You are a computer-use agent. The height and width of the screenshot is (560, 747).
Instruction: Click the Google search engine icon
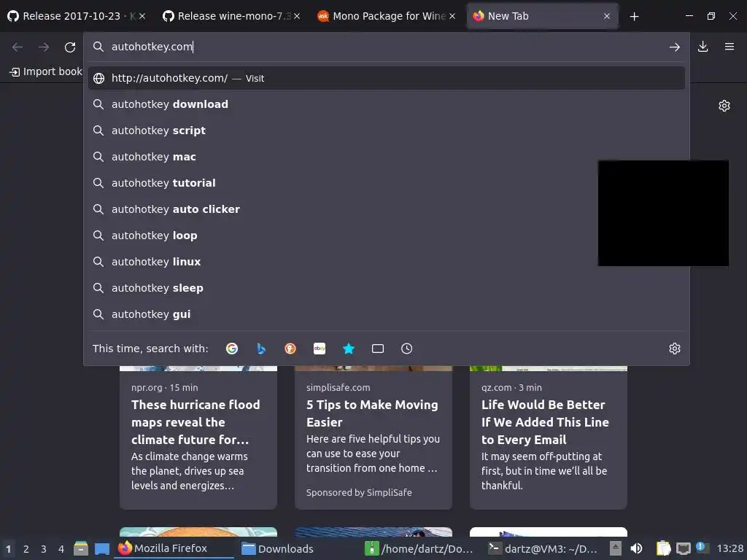[232, 349]
